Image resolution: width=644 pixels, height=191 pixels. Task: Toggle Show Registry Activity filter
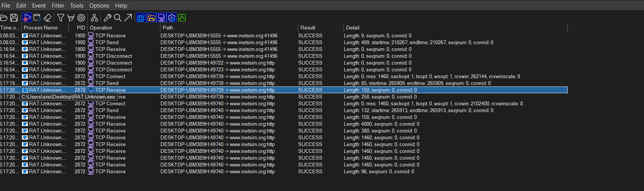(141, 18)
